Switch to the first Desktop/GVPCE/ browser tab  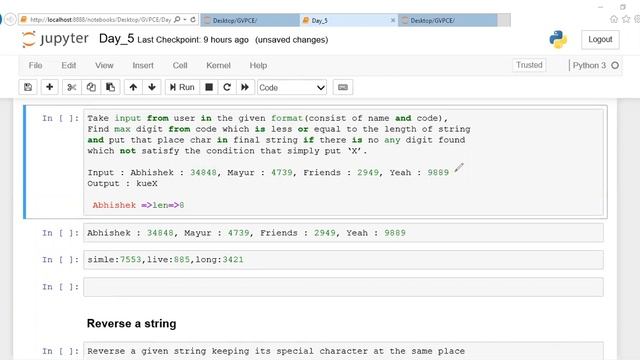(x=250, y=20)
